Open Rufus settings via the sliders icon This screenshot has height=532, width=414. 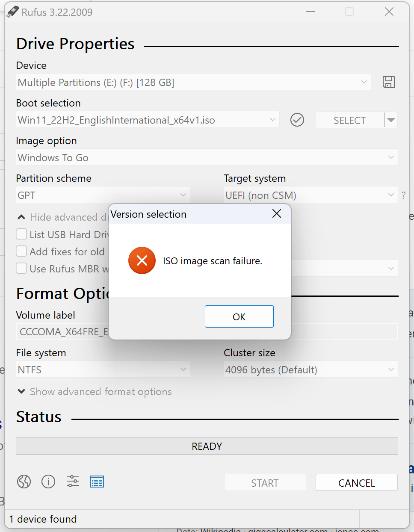coord(73,482)
